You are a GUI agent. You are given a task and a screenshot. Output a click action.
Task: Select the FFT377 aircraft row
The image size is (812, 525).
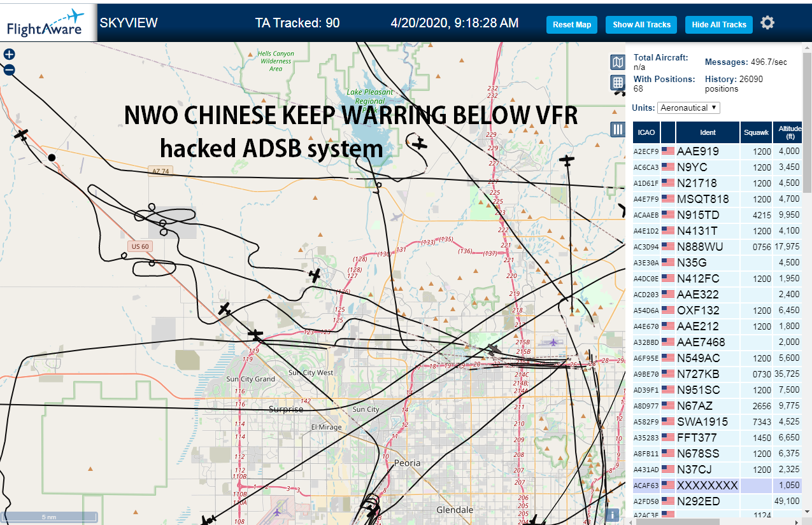pyautogui.click(x=717, y=438)
